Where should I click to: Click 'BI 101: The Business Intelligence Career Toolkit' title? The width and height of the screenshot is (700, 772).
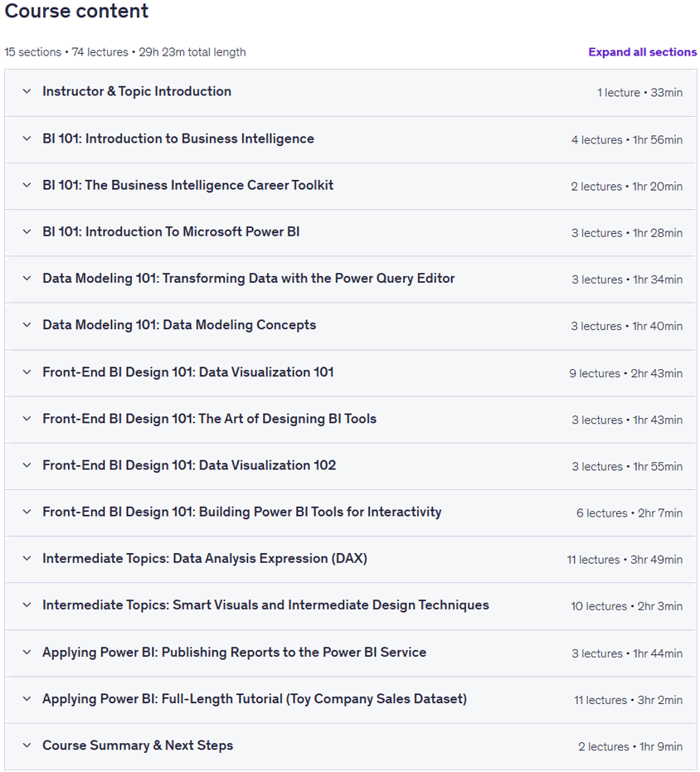tap(187, 185)
